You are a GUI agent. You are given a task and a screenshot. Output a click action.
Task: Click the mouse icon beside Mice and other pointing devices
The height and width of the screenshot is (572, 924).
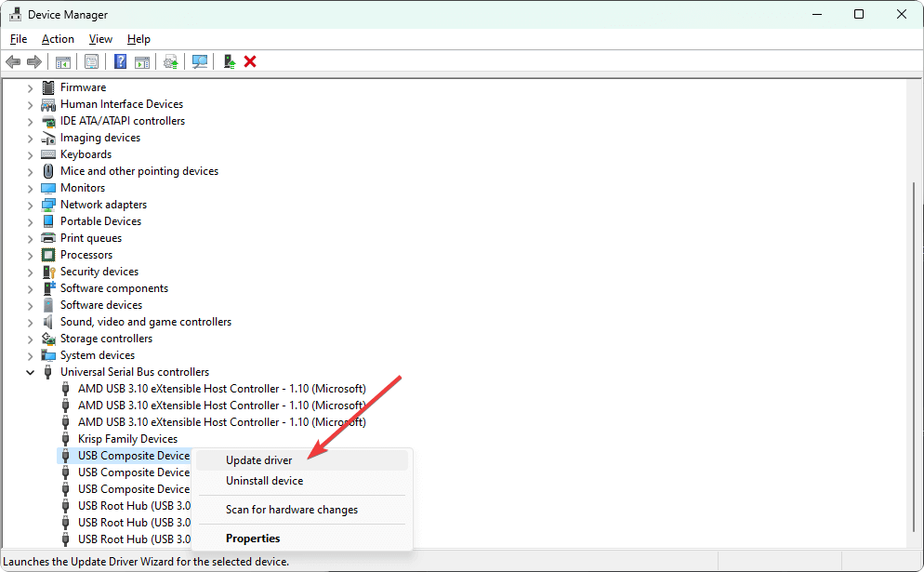pyautogui.click(x=48, y=171)
